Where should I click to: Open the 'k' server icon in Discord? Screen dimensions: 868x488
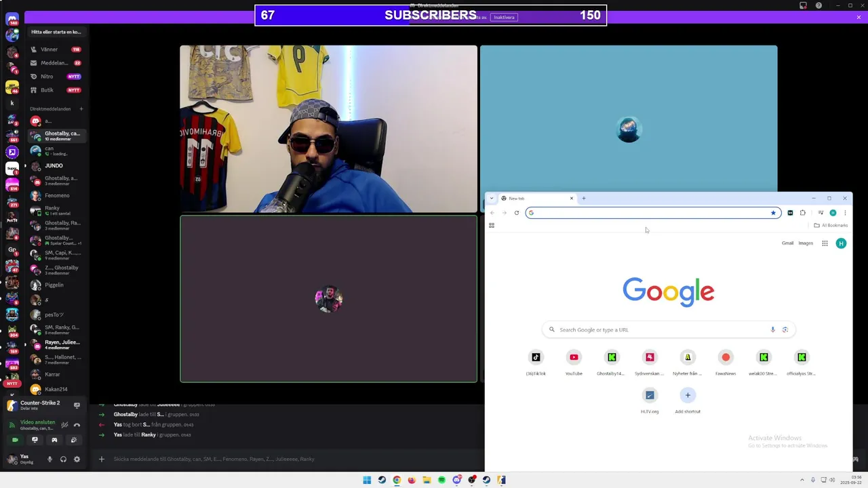coord(12,104)
